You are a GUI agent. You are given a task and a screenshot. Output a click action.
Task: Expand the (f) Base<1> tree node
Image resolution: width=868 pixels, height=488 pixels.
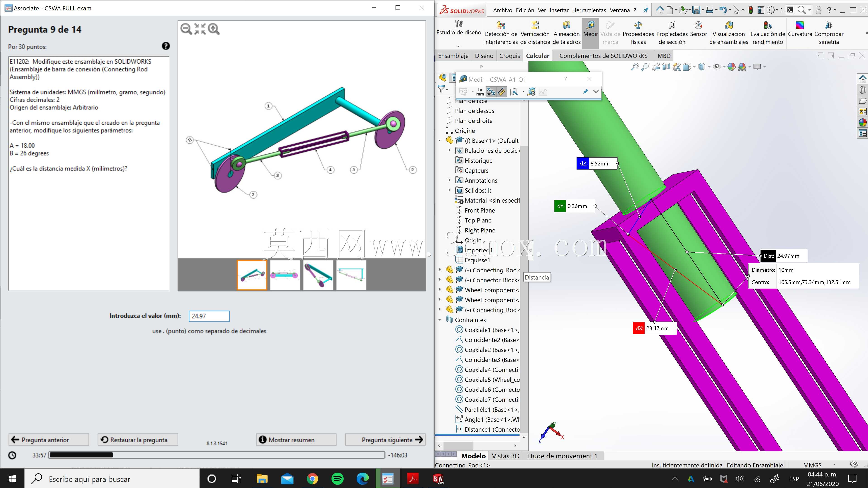pyautogui.click(x=439, y=141)
